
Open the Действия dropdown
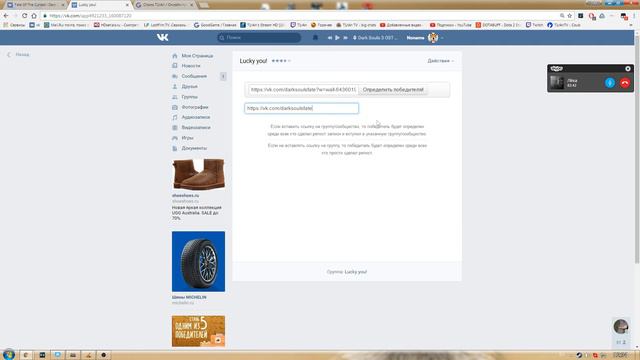(x=440, y=61)
